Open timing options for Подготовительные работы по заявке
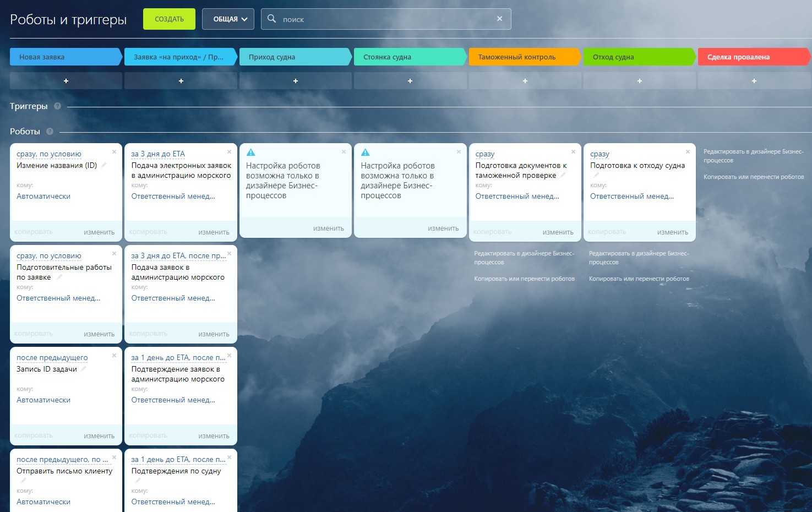 coord(49,256)
